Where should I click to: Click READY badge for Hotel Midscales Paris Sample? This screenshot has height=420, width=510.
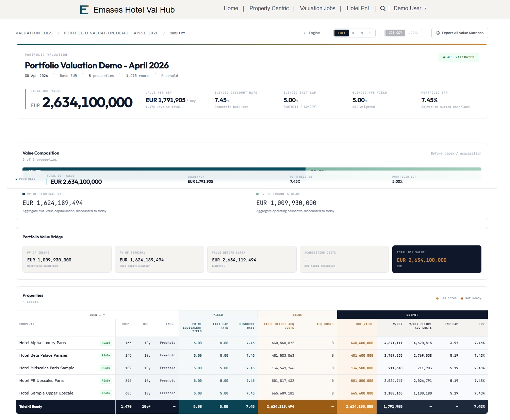pos(106,368)
